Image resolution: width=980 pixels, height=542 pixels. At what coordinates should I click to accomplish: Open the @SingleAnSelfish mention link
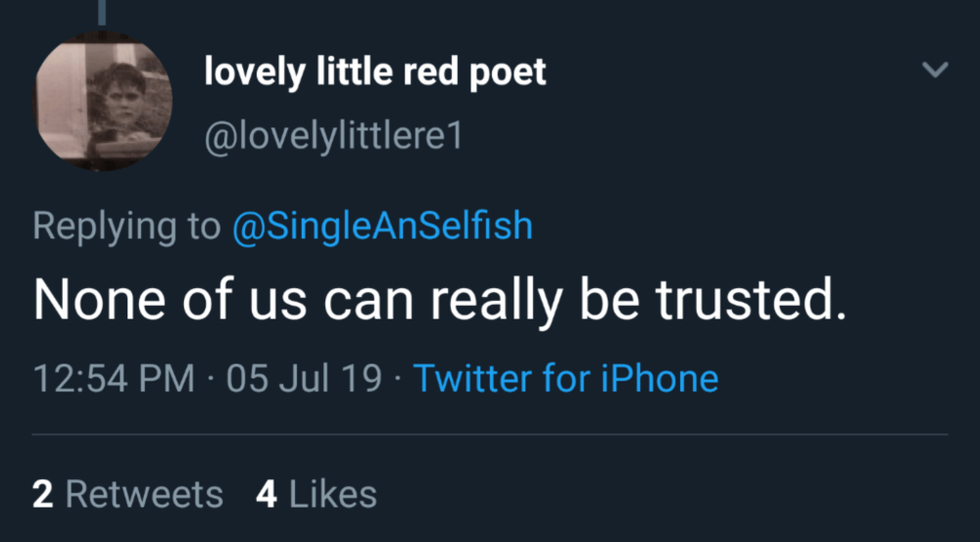tap(381, 226)
